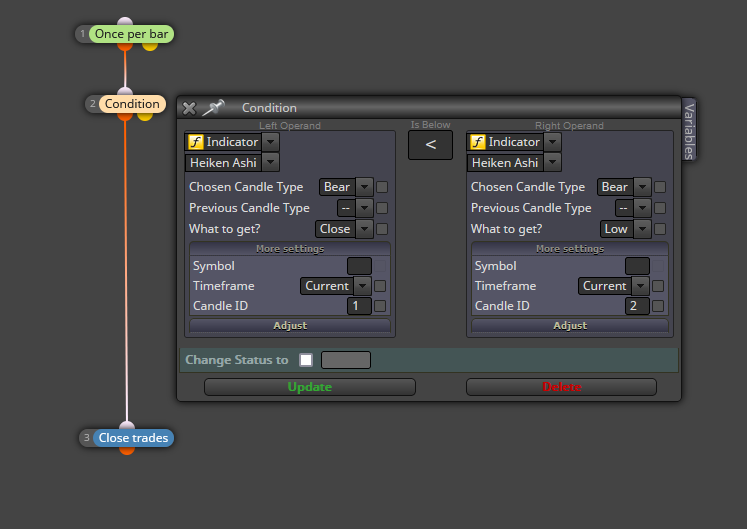
Task: Click the Change Status to value field
Action: pos(346,360)
